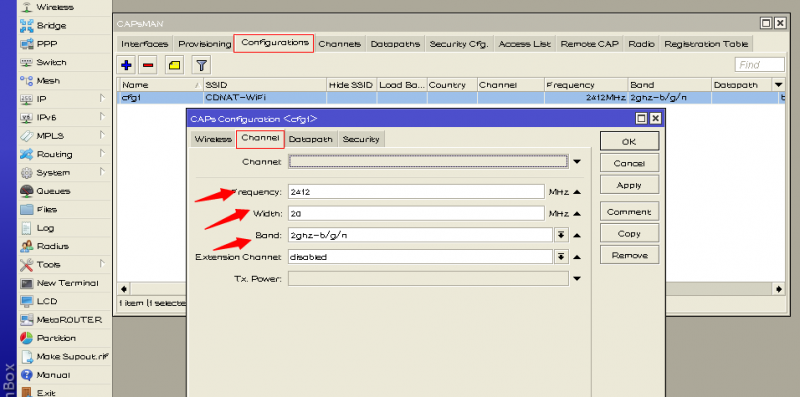The width and height of the screenshot is (800, 397).
Task: Select the cfg1 row in table
Action: click(x=451, y=97)
